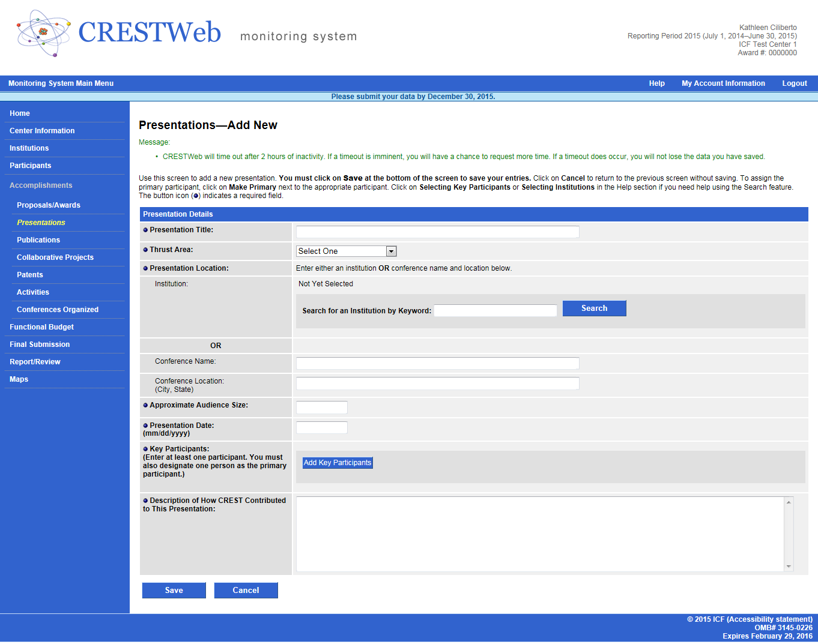The image size is (818, 644).
Task: Click the 'Not Yet Selected' institution text
Action: (x=326, y=284)
